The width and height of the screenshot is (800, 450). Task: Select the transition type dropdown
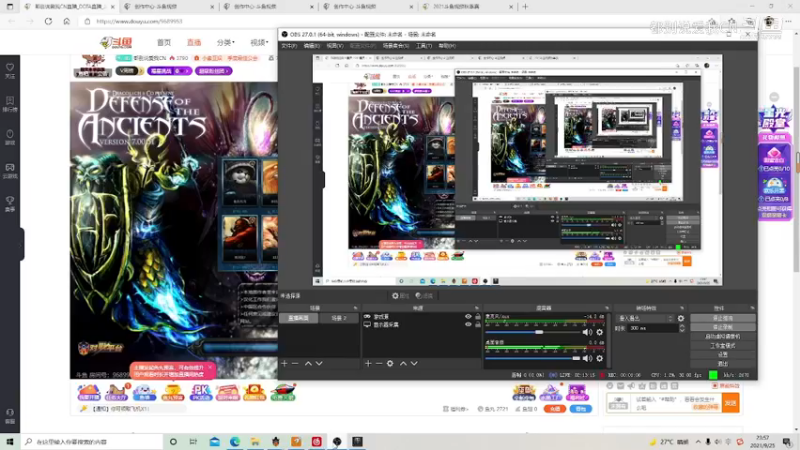pyautogui.click(x=645, y=318)
